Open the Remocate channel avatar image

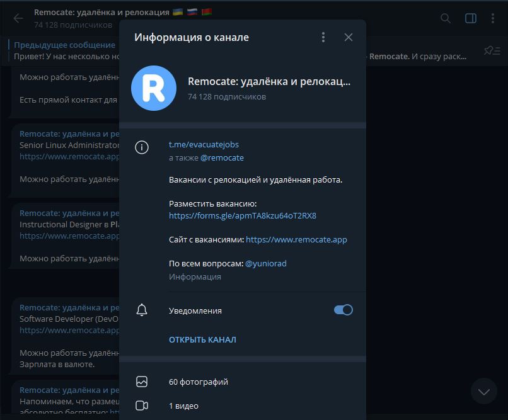pyautogui.click(x=152, y=88)
